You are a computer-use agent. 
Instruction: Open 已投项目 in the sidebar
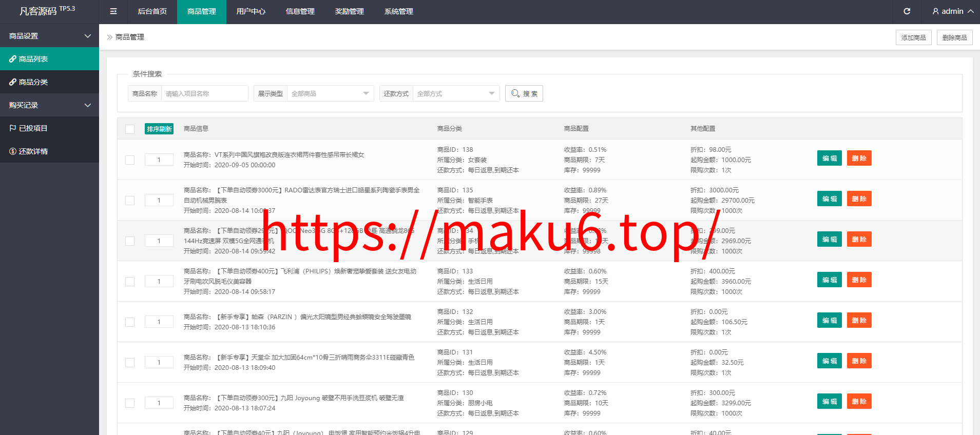[x=49, y=128]
